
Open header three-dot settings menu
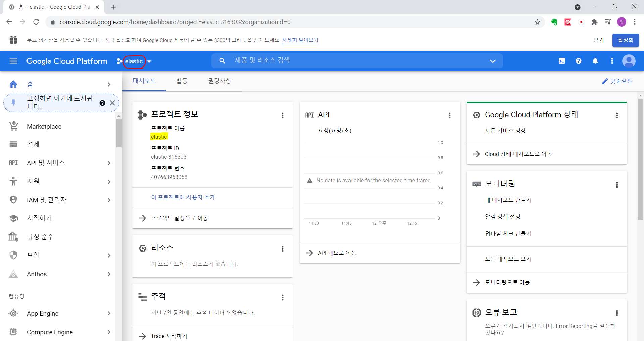[x=612, y=61]
